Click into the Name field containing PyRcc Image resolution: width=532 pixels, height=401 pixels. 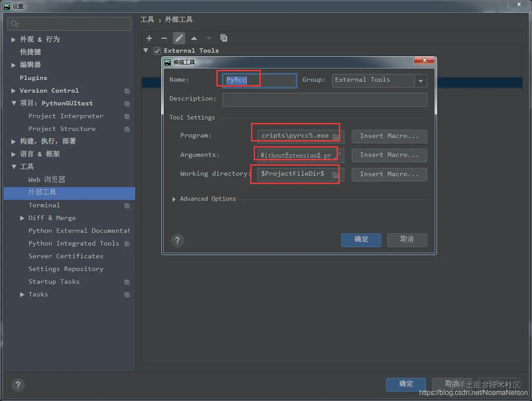click(x=260, y=81)
